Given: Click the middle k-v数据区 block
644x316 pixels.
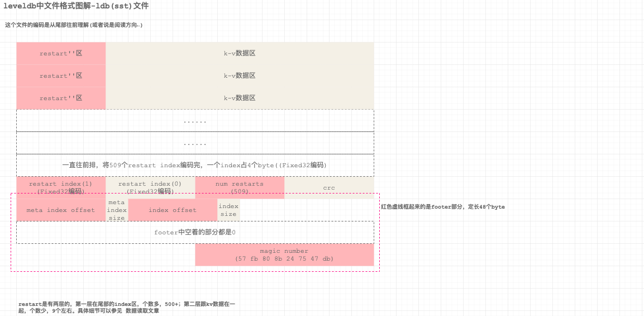Looking at the screenshot, I should 240,76.
